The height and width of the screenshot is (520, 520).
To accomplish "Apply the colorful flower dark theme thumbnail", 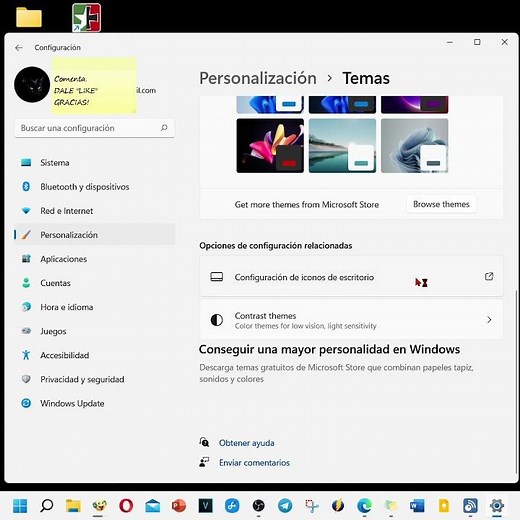I will 270,146.
